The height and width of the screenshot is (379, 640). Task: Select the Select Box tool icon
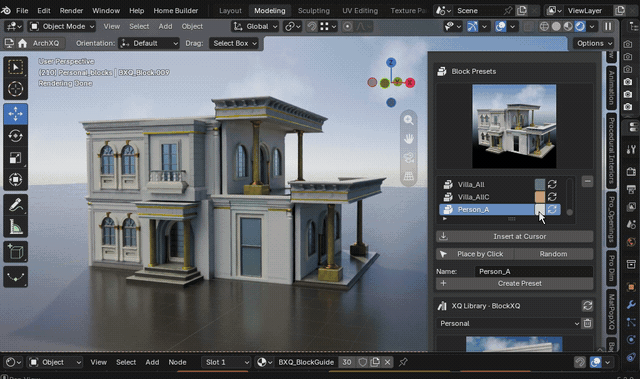[x=16, y=67]
